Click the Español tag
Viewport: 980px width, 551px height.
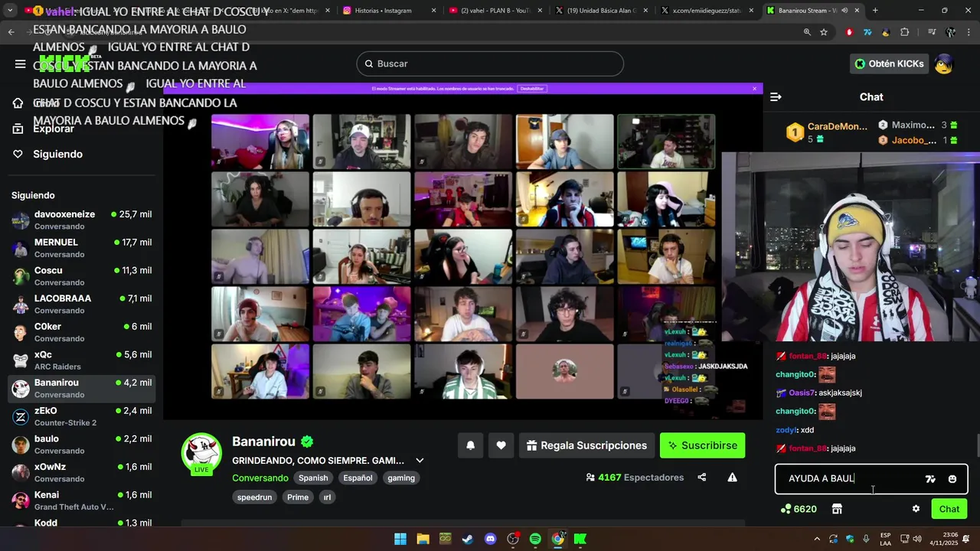click(x=358, y=478)
